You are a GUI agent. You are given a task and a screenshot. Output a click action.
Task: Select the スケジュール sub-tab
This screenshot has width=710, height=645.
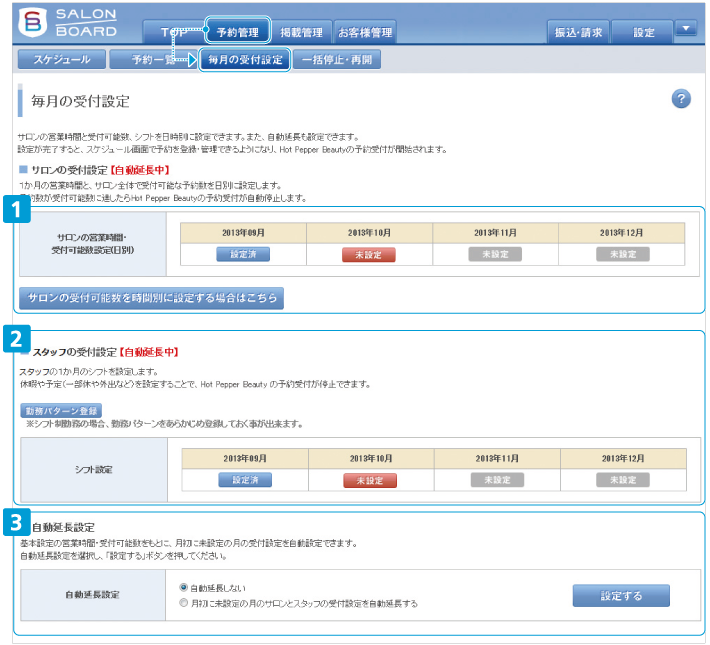pos(61,59)
